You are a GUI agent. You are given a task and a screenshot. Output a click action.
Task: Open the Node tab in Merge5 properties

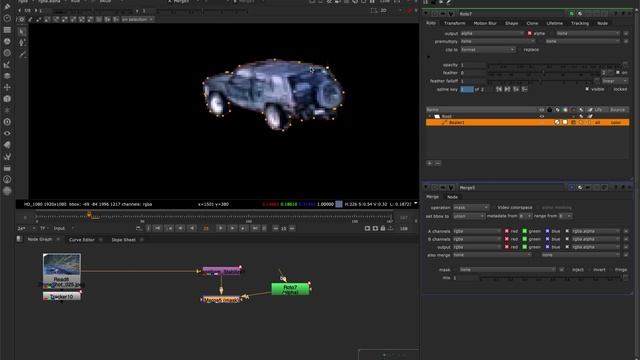tap(452, 197)
